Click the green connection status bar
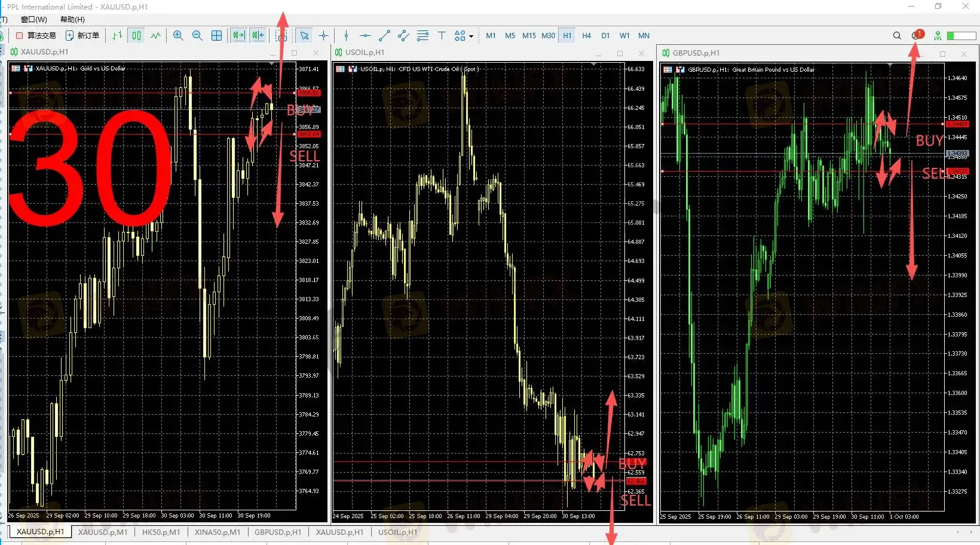This screenshot has width=980, height=545. (x=961, y=36)
